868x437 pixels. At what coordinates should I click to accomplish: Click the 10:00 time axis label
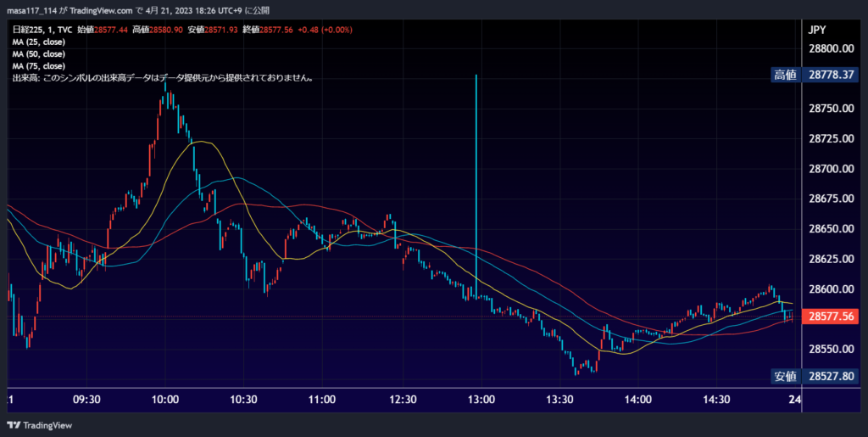click(165, 400)
